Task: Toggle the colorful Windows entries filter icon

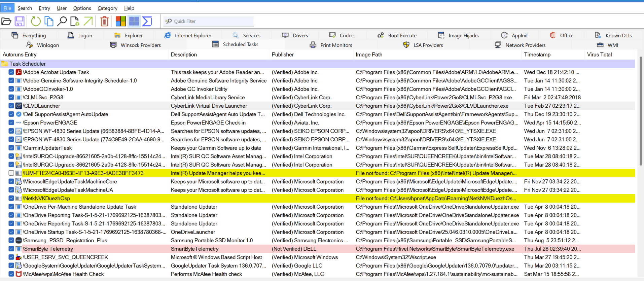Action: click(x=120, y=21)
